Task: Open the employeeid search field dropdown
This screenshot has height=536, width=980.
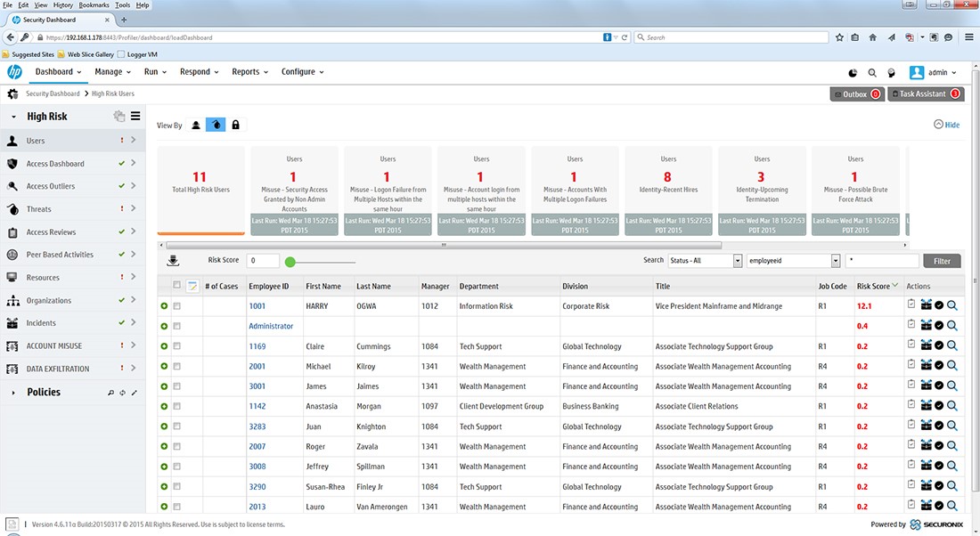Action: [793, 261]
